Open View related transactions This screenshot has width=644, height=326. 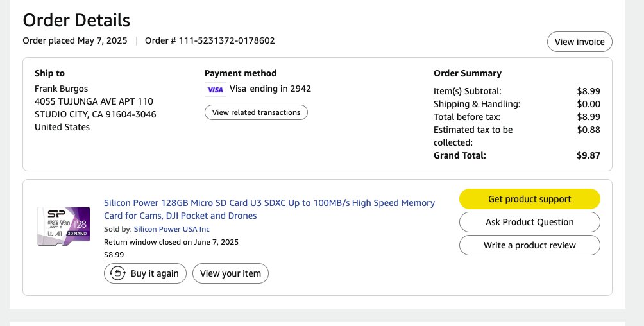coord(256,112)
